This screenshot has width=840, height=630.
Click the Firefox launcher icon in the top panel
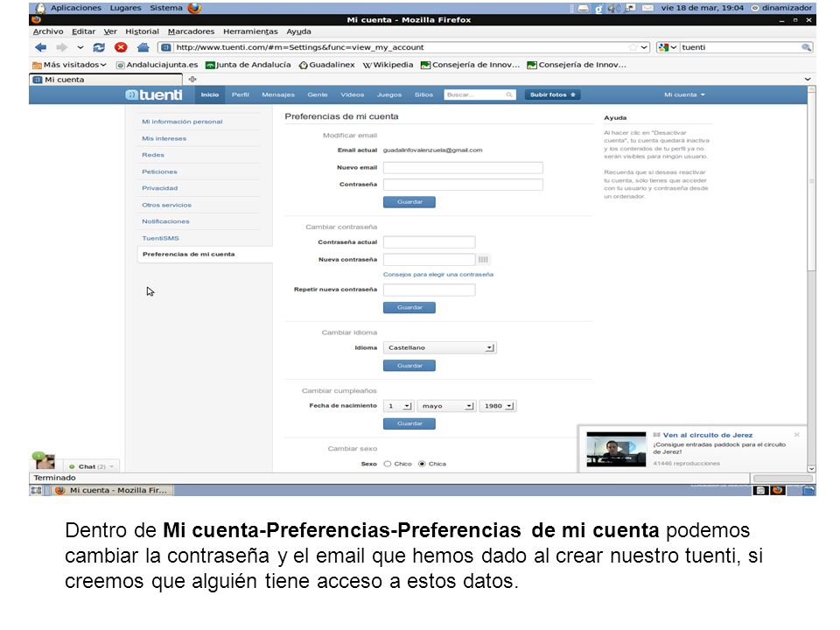[194, 8]
